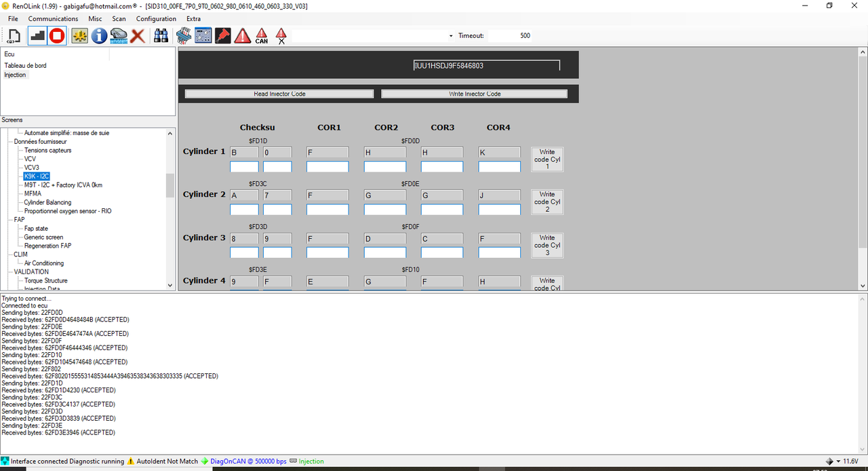Screen dimensions: 868x471
Task: Open the Communications menu
Action: (x=53, y=19)
